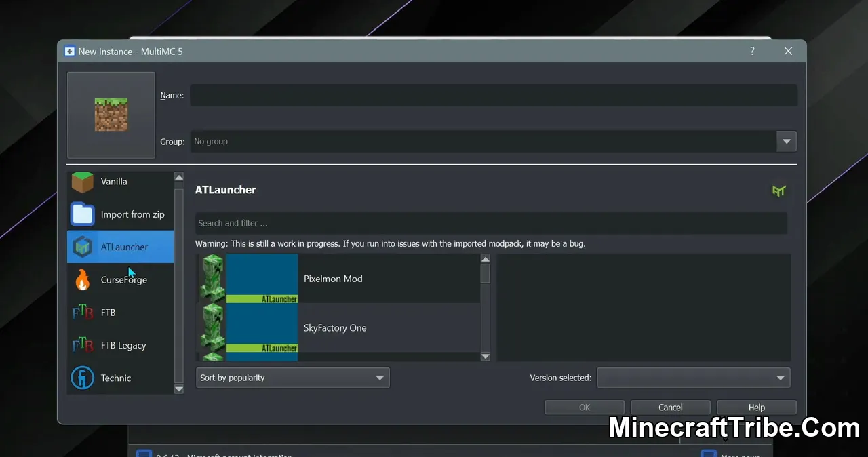The height and width of the screenshot is (457, 868).
Task: Select the Import from zip page
Action: 121,214
